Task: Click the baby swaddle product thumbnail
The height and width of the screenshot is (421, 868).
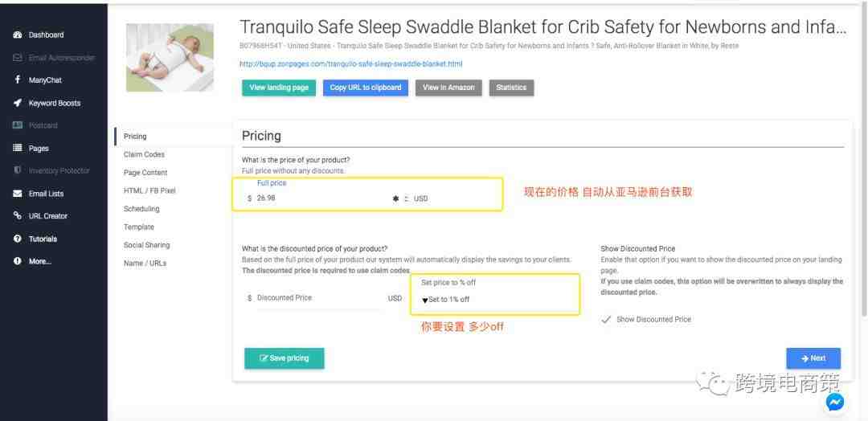Action: [x=170, y=57]
